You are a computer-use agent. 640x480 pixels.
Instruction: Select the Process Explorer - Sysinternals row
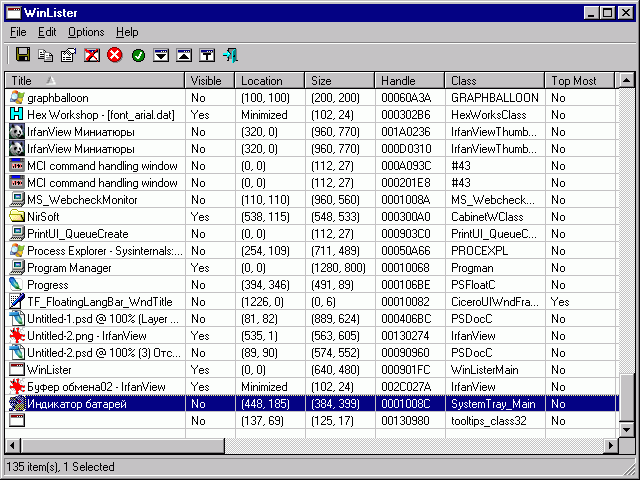(x=95, y=251)
